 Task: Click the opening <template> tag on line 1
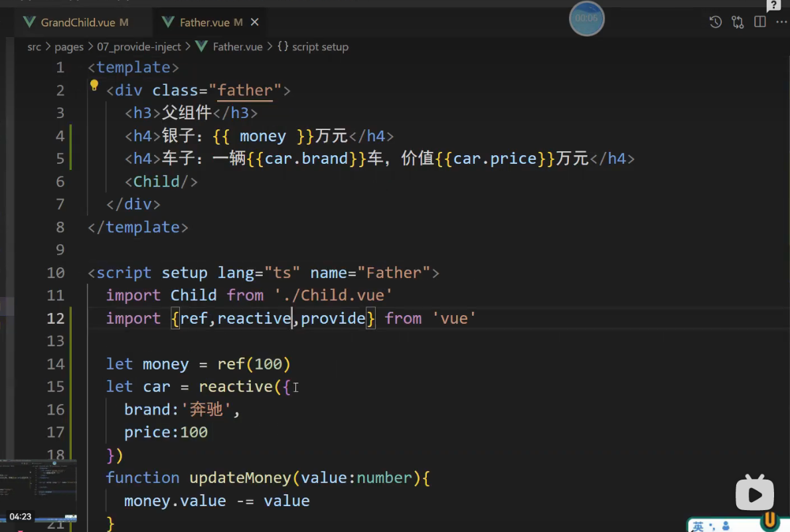pyautogui.click(x=133, y=68)
